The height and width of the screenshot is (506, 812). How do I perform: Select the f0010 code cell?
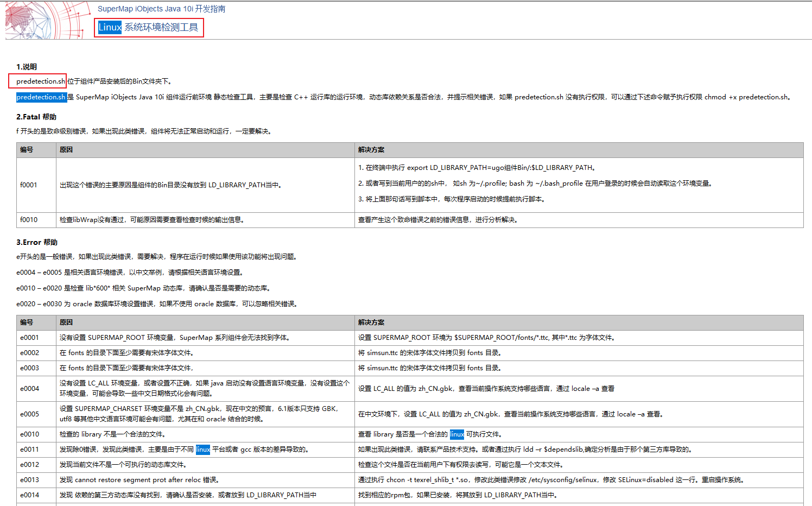(x=29, y=220)
